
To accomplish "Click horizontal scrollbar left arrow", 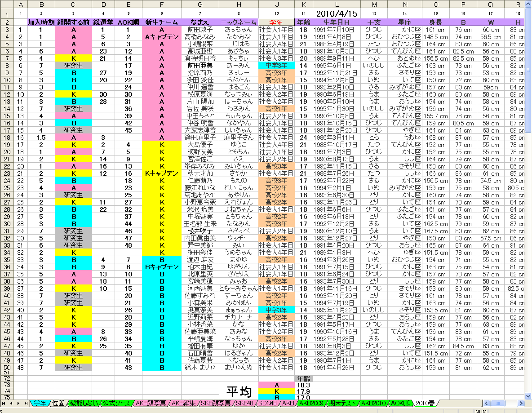I will point(487,403).
